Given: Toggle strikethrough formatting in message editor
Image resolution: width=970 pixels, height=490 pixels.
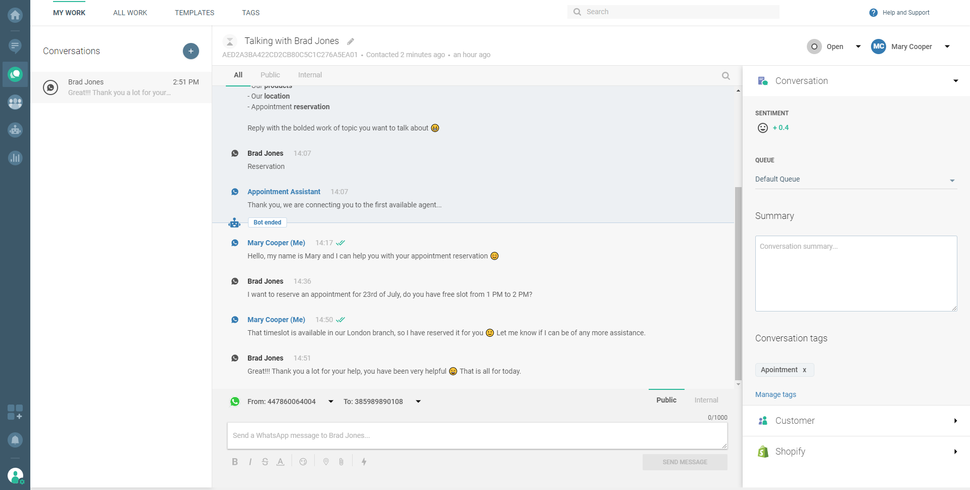Looking at the screenshot, I should (265, 462).
